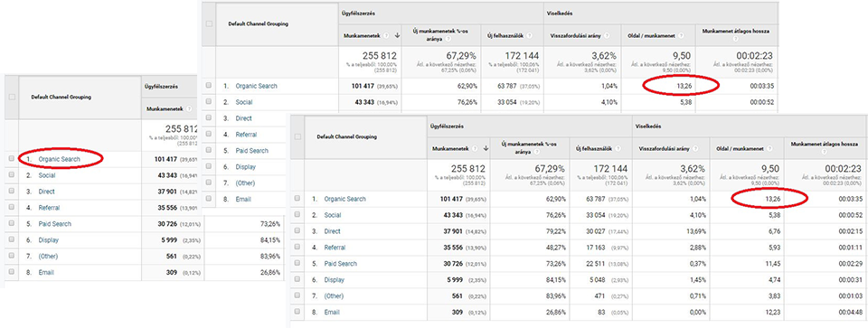Select the new users value 5 048
868x328 pixels.
click(x=599, y=280)
